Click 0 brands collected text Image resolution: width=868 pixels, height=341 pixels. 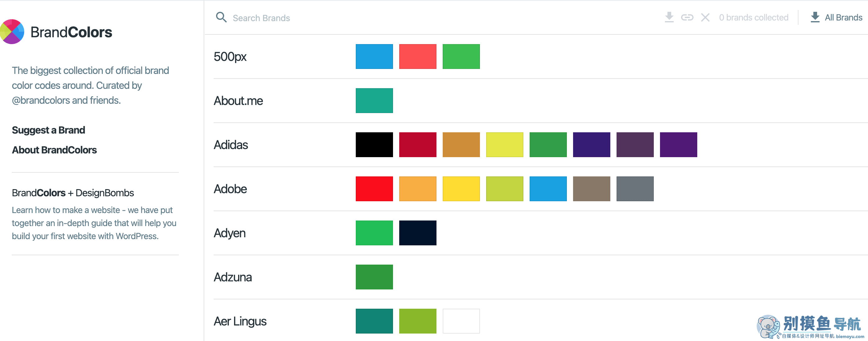click(753, 17)
